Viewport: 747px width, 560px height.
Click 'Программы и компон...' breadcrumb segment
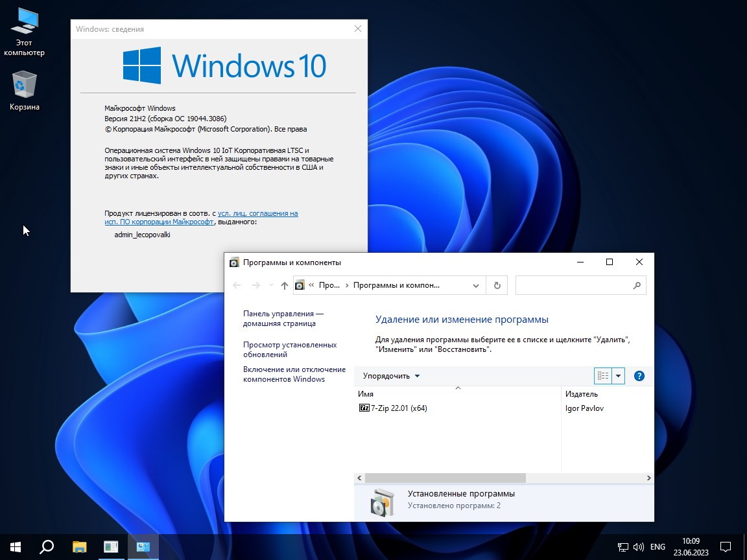(396, 285)
